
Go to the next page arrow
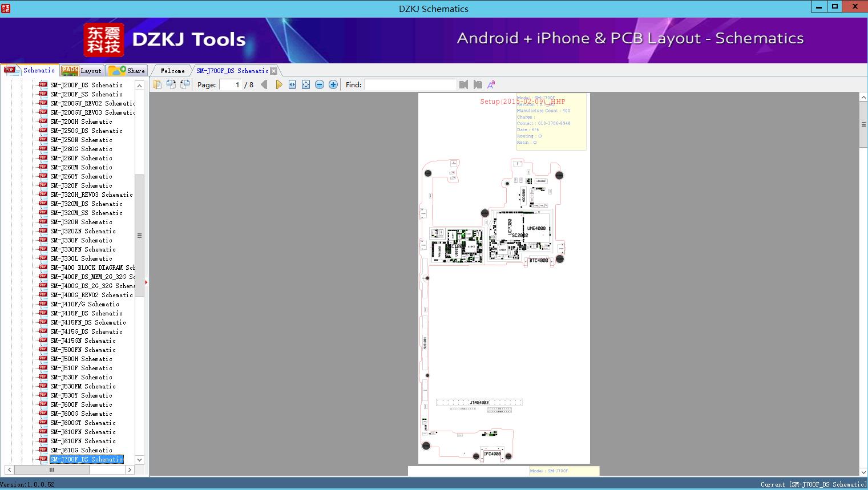tap(278, 84)
